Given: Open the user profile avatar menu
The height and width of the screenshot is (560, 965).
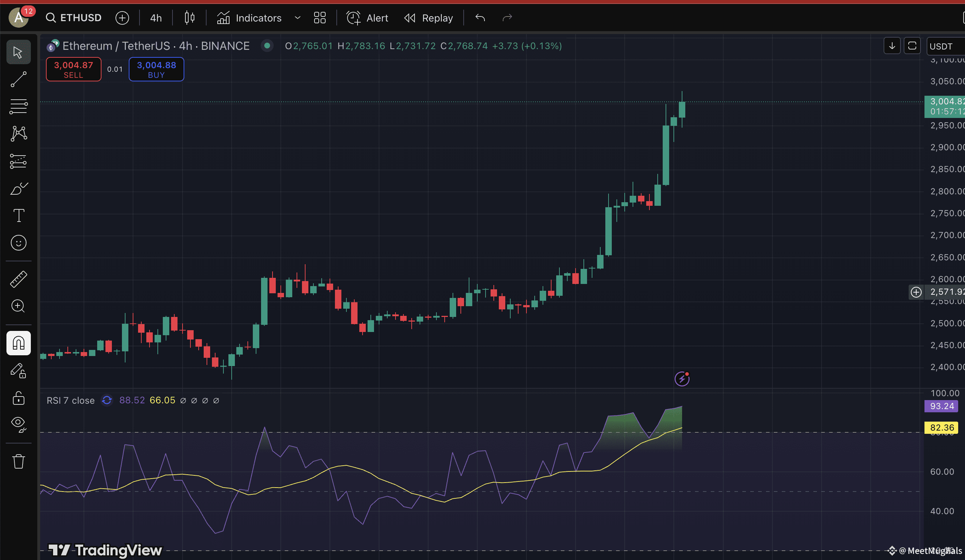Looking at the screenshot, I should click(x=18, y=18).
